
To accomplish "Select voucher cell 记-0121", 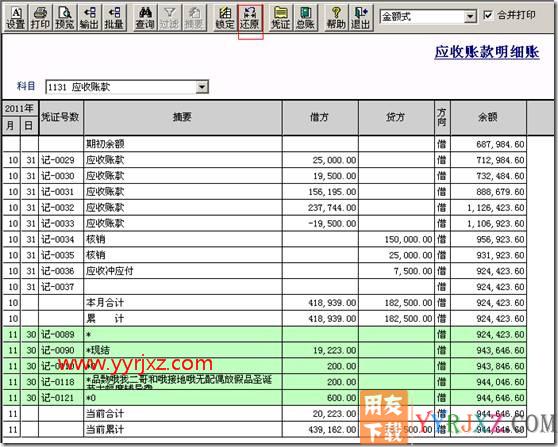I will pos(61,398).
